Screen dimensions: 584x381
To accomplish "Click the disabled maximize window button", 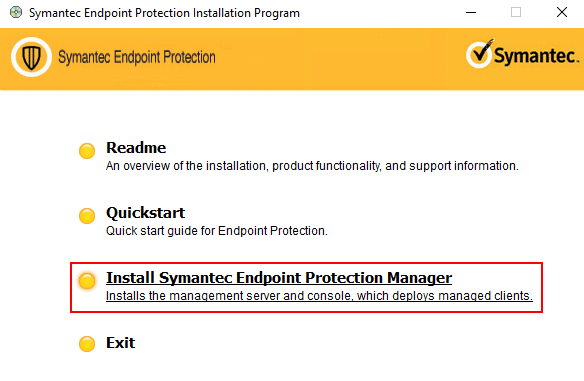I will (x=516, y=13).
